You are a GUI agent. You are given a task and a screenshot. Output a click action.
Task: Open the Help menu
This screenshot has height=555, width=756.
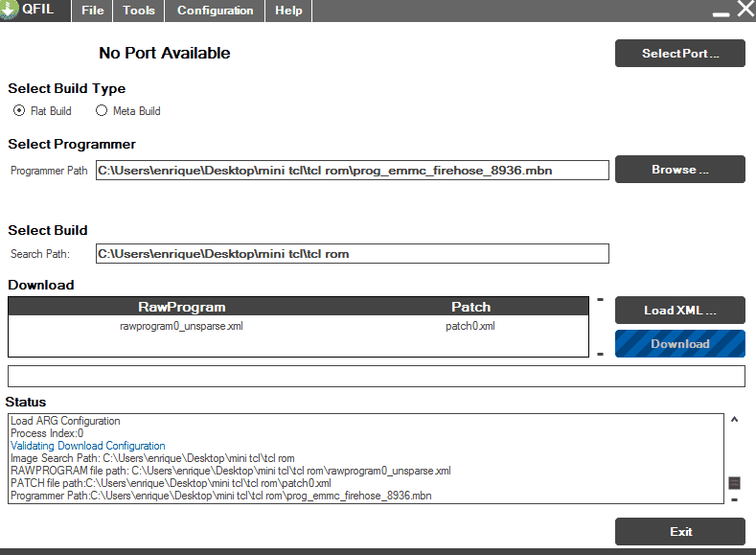[288, 11]
